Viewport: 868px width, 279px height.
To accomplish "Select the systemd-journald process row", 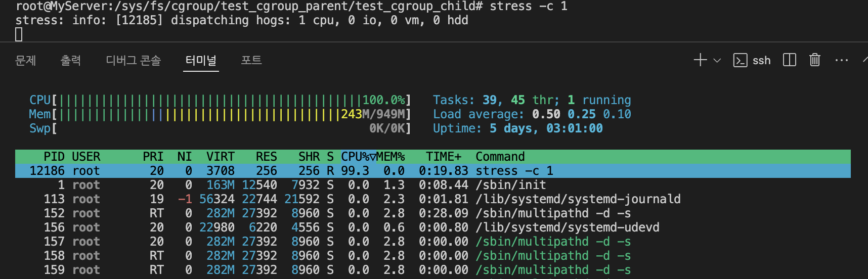I will coord(433,199).
